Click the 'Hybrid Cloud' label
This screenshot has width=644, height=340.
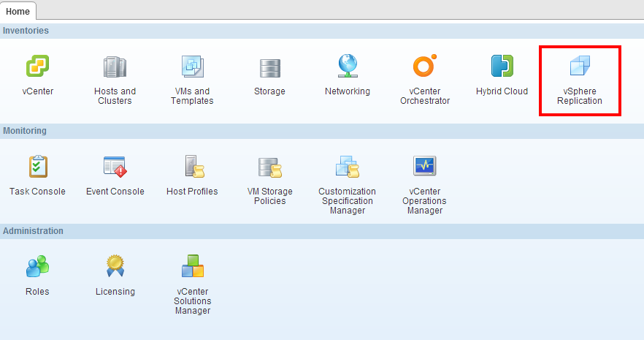tap(502, 91)
